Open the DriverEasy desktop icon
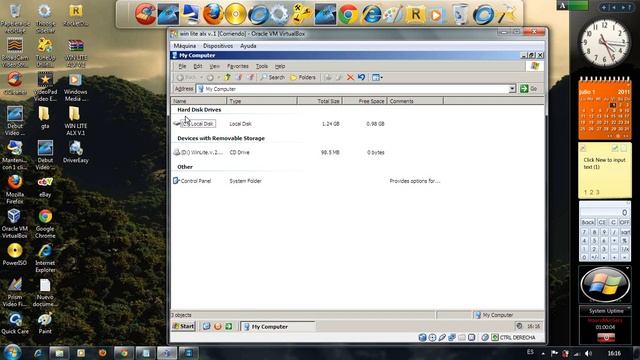The height and width of the screenshot is (360, 640). pos(76,152)
